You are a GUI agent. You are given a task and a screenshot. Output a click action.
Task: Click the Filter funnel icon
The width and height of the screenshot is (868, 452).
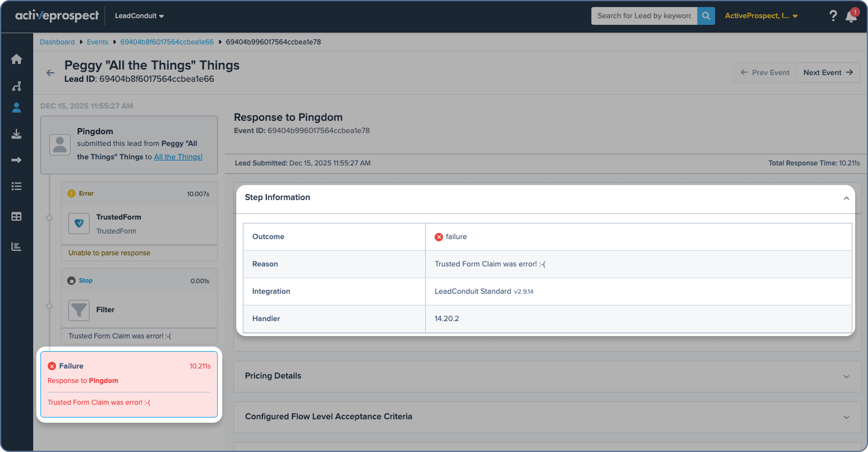[79, 310]
